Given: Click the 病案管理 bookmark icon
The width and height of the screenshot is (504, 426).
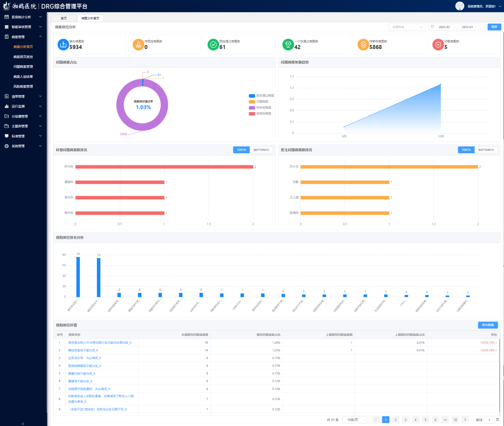Looking at the screenshot, I should pos(7,37).
